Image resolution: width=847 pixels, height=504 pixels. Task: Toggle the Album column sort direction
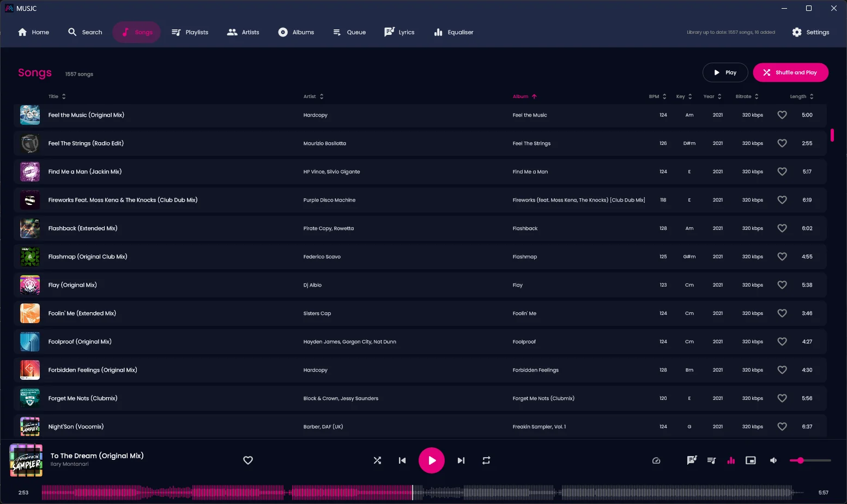point(525,96)
